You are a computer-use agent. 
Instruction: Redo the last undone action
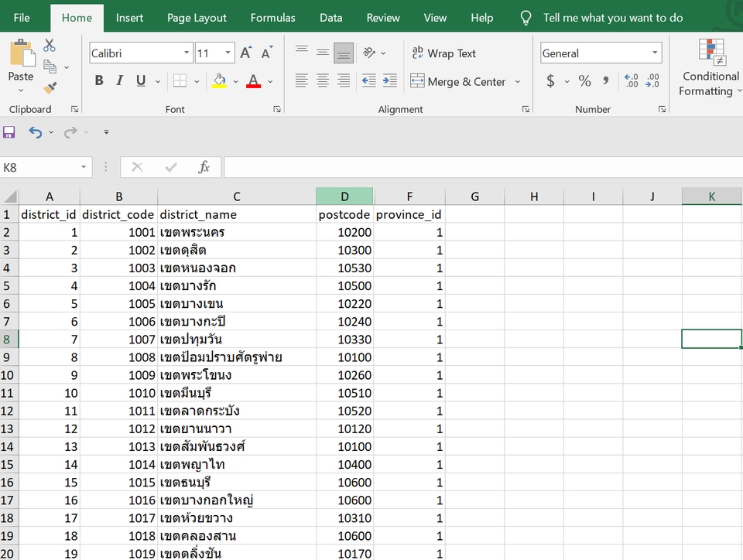(70, 132)
